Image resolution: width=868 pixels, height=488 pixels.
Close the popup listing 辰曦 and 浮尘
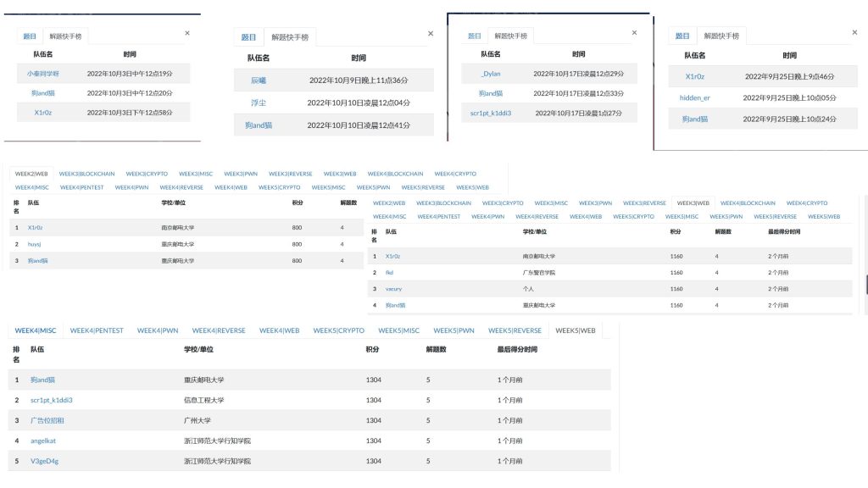pyautogui.click(x=430, y=34)
